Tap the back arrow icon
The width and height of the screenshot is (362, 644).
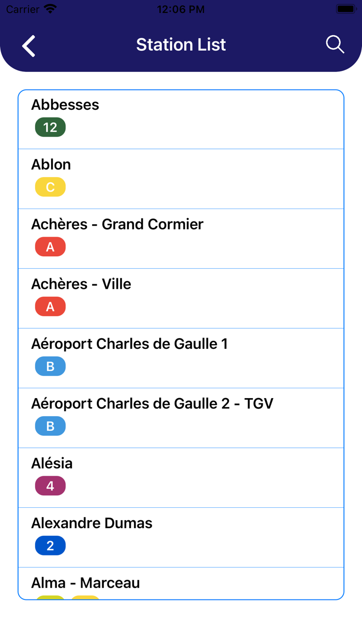pyautogui.click(x=29, y=46)
